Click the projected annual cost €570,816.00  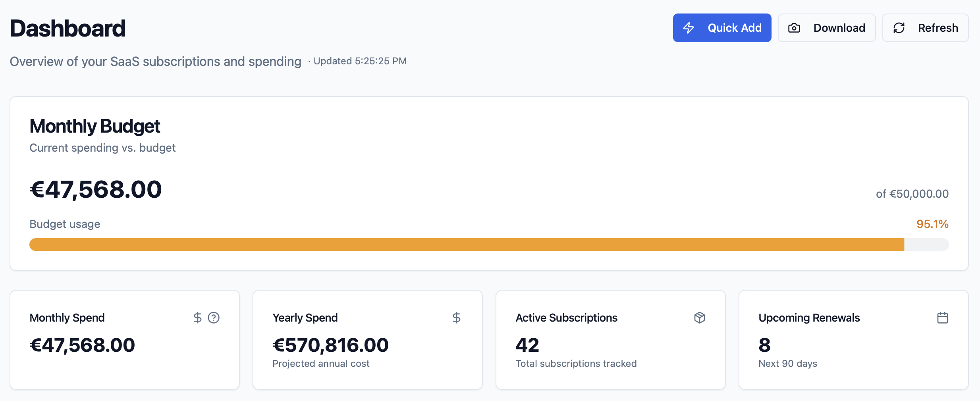(330, 345)
